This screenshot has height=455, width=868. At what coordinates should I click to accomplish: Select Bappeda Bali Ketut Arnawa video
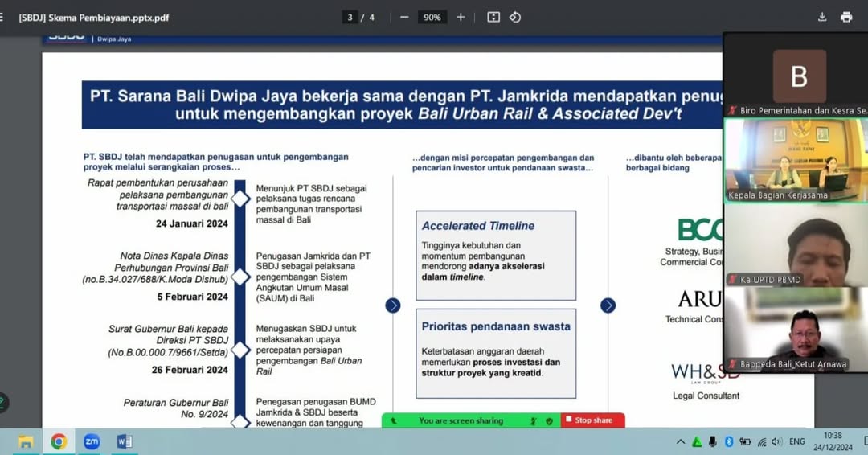click(795, 330)
